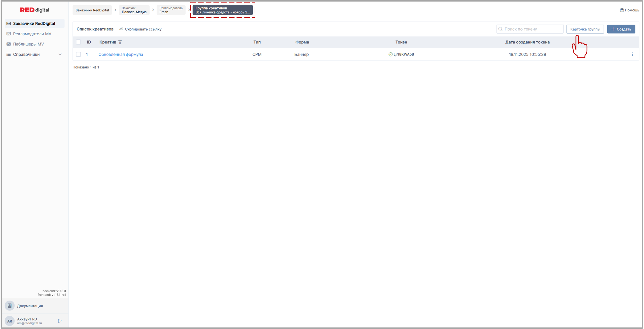The image size is (644, 329).
Task: Click the RED digital logo
Action: tap(35, 10)
